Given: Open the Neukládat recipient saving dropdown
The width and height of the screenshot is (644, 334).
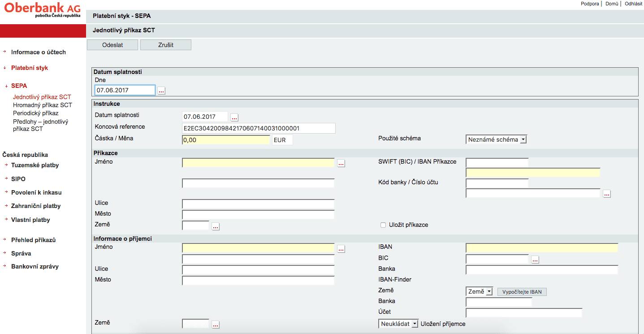Looking at the screenshot, I should (x=398, y=324).
